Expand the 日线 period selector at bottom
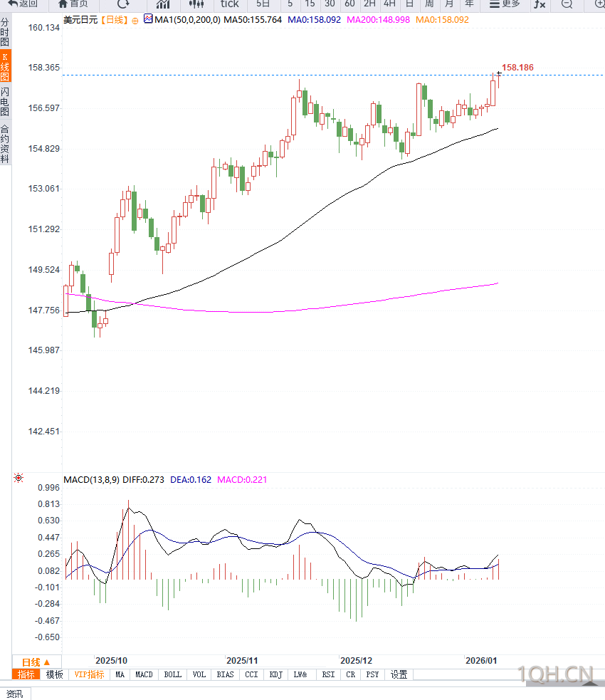 point(36,662)
